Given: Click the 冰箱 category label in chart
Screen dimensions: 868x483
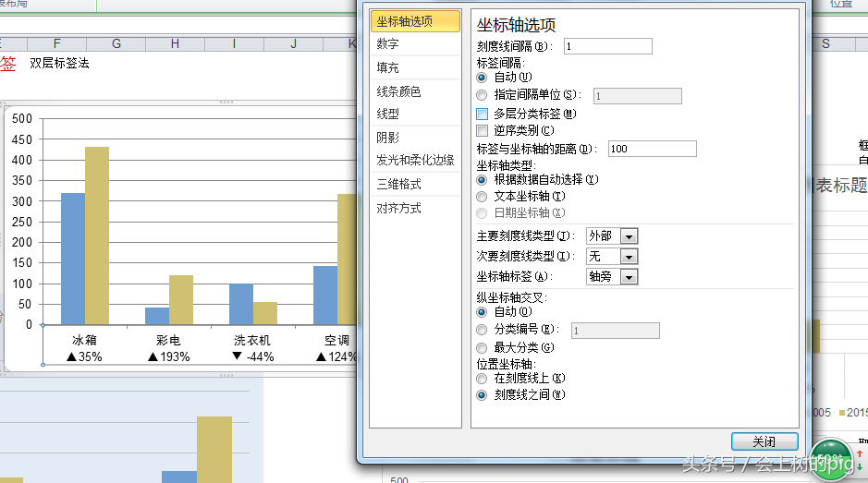Looking at the screenshot, I should [85, 340].
